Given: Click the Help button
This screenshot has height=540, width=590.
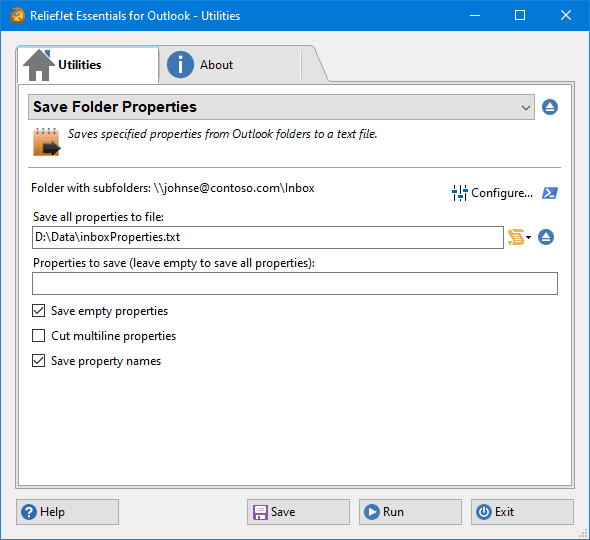Looking at the screenshot, I should pyautogui.click(x=67, y=512).
